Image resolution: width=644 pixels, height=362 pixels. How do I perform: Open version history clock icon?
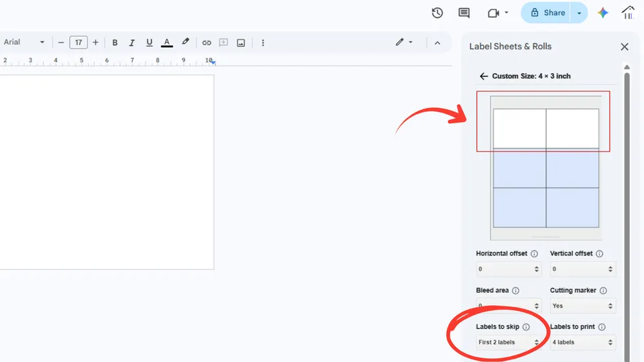tap(437, 13)
